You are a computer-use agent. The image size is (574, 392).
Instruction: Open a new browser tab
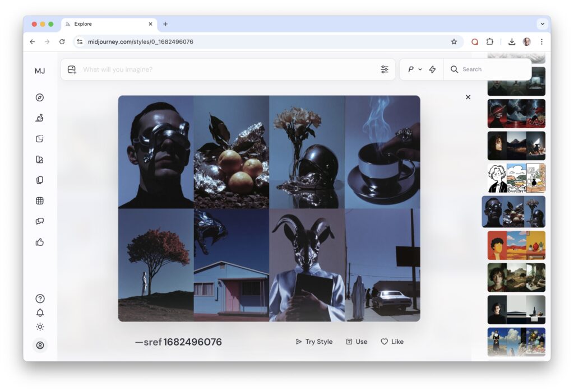click(x=165, y=24)
